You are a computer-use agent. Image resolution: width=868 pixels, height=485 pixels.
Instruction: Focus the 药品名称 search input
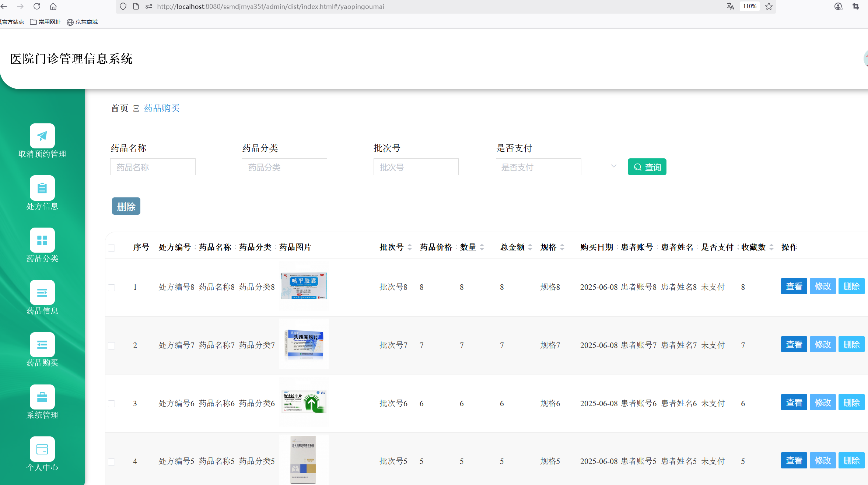[153, 167]
